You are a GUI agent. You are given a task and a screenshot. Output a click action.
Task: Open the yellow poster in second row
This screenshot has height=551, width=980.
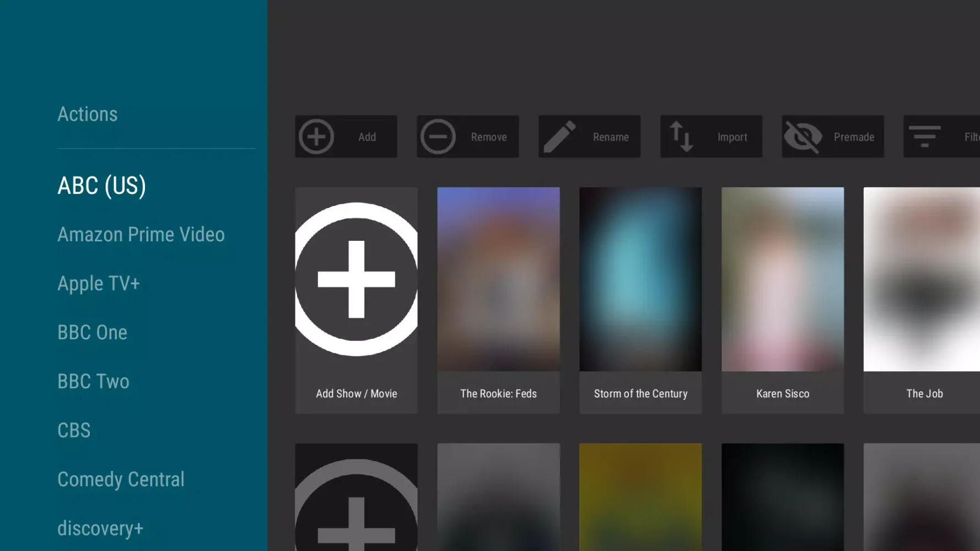click(x=640, y=497)
